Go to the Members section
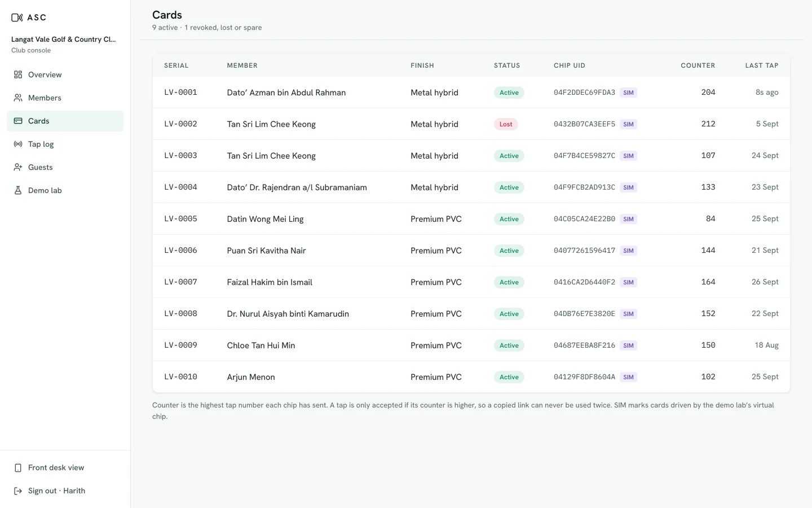Viewport: 812px width, 508px height. point(65,98)
